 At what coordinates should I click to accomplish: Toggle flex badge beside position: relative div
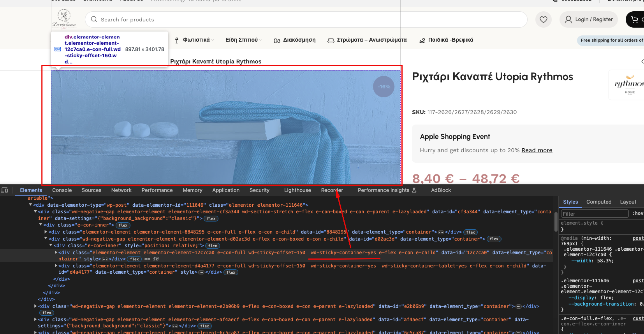213,246
